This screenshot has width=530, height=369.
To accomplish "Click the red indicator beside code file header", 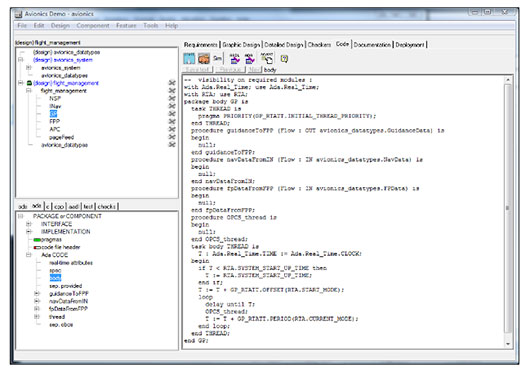I will coord(37,247).
